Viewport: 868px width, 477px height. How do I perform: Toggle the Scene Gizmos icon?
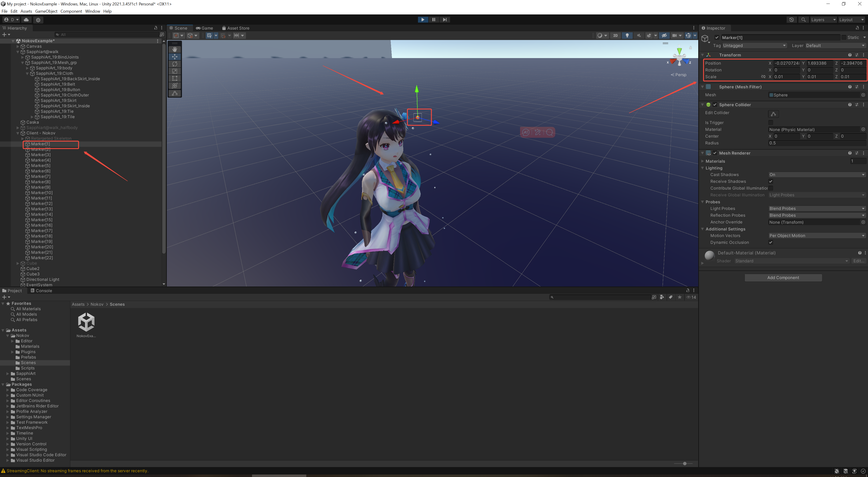688,35
